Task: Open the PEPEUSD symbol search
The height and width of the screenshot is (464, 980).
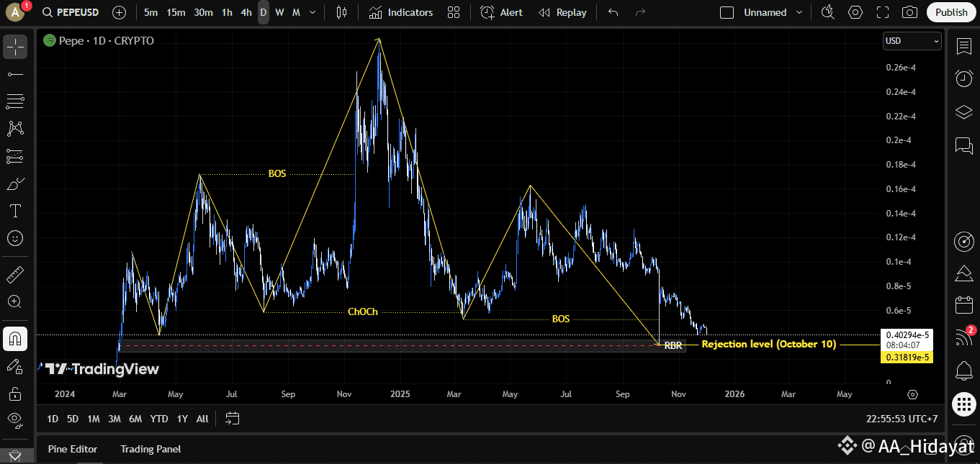Action: coord(71,12)
